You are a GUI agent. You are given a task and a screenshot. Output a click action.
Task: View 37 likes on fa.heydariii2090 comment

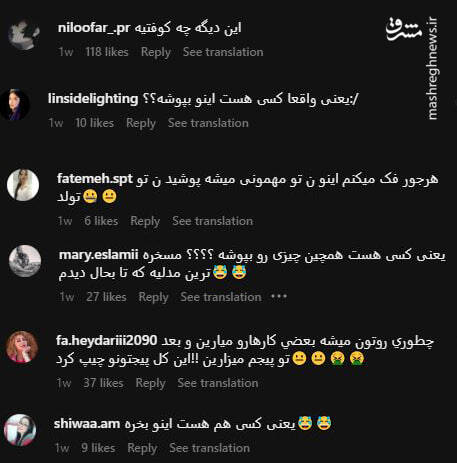103,383
